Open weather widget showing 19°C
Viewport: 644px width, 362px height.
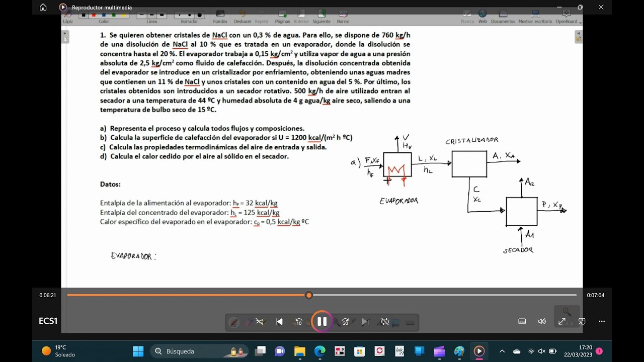pos(58,351)
